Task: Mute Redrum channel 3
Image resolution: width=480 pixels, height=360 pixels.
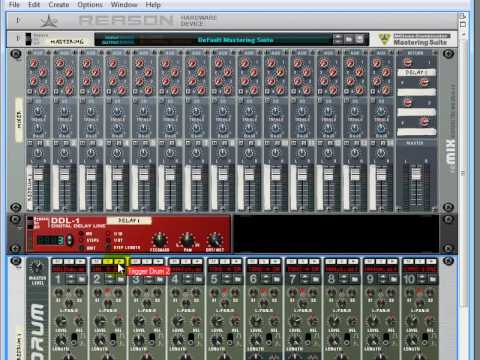Action: point(136,261)
